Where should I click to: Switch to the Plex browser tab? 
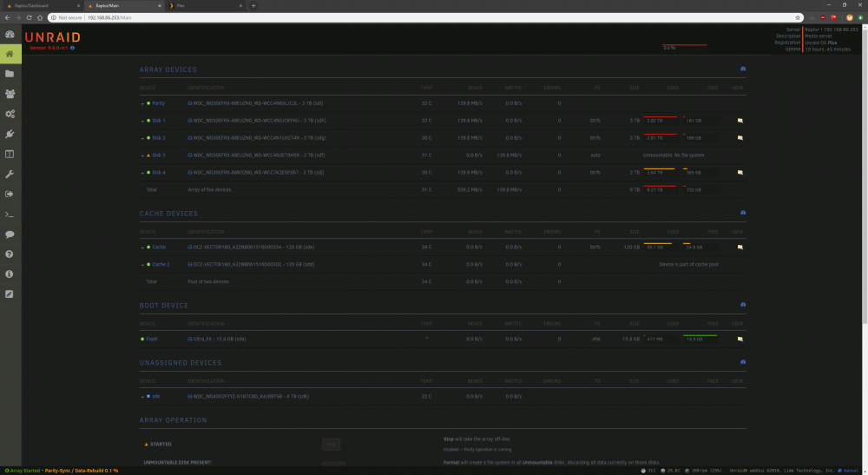coord(205,5)
